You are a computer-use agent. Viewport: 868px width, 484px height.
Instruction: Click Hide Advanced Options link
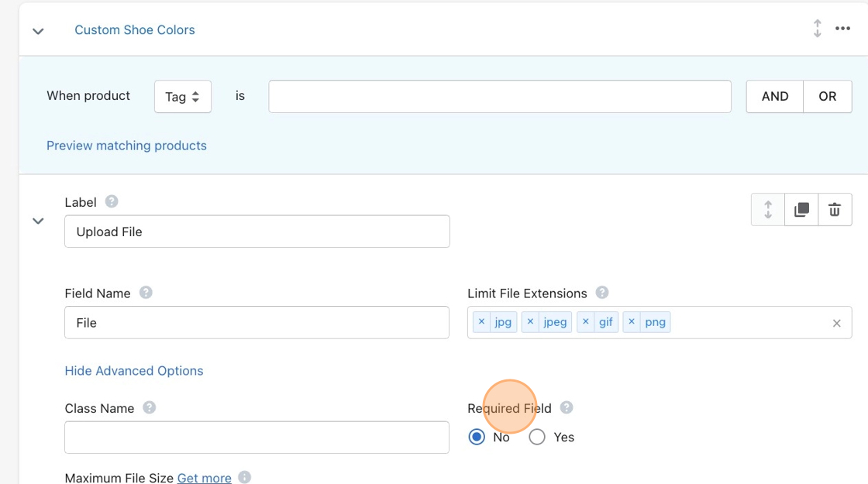pos(134,371)
